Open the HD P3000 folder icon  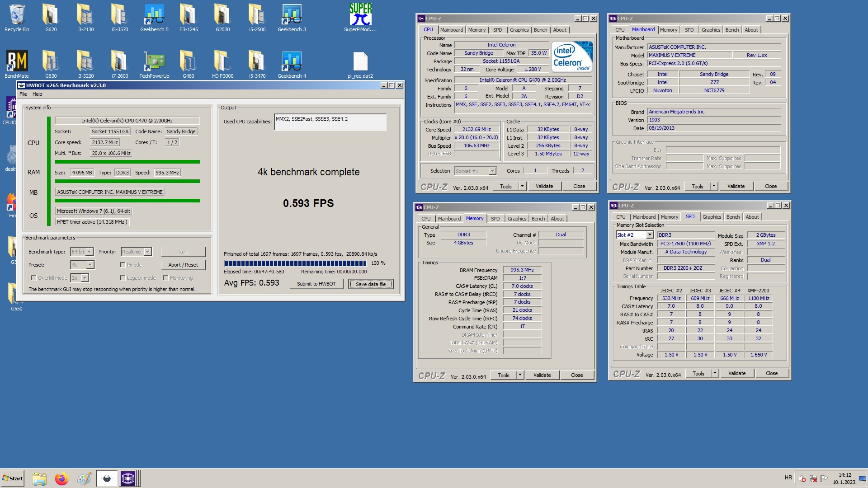222,64
